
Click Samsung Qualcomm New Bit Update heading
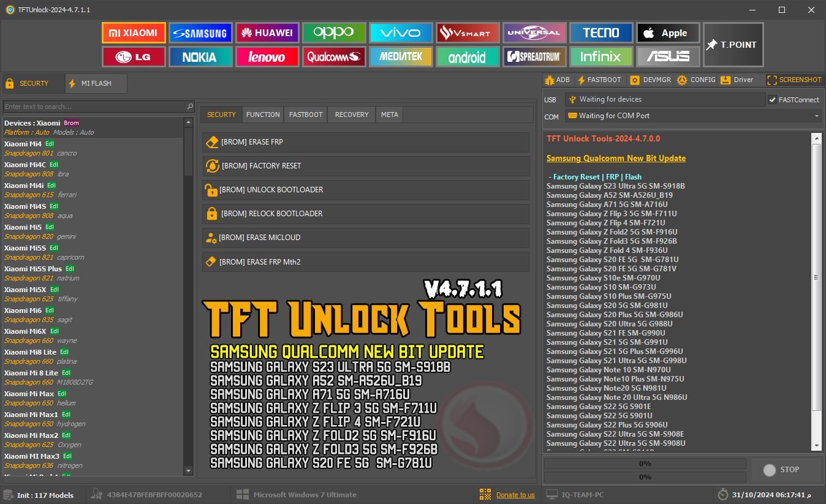(x=616, y=158)
